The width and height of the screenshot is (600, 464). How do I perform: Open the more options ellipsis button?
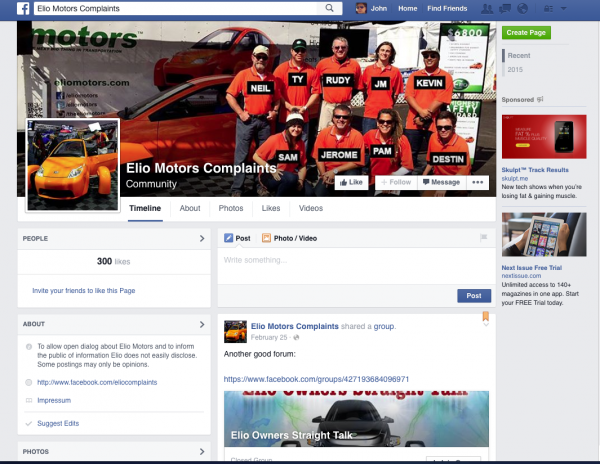coord(478,182)
